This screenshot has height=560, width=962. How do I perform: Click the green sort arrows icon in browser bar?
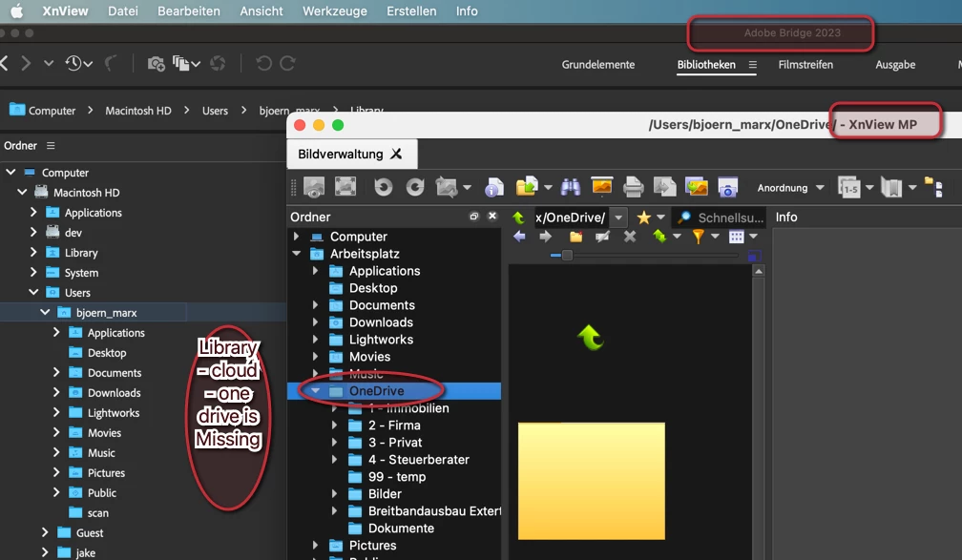tap(659, 237)
